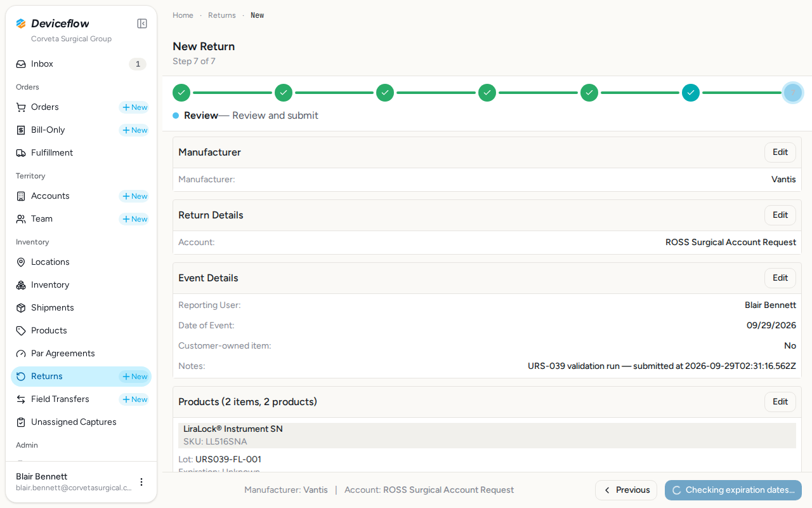Screen dimensions: 812x508
Task: Create a new order via +New
Action: pos(134,107)
